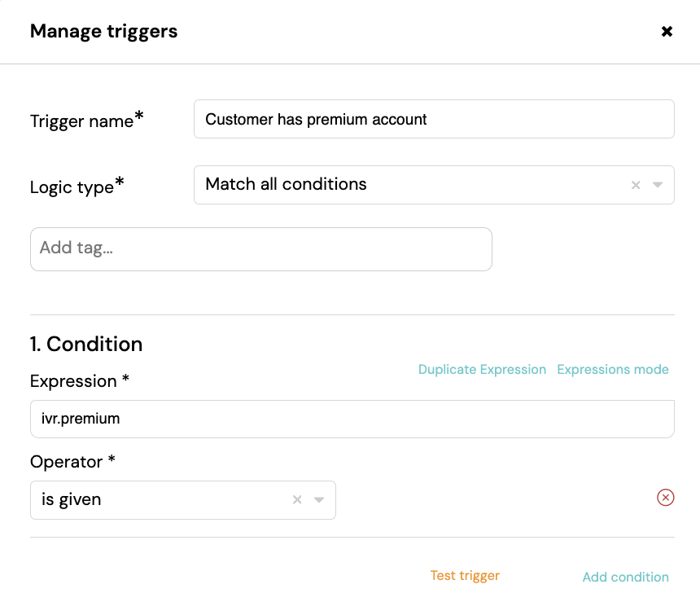700x593 pixels.
Task: Edit the ivr.premium expression field
Action: 352,419
